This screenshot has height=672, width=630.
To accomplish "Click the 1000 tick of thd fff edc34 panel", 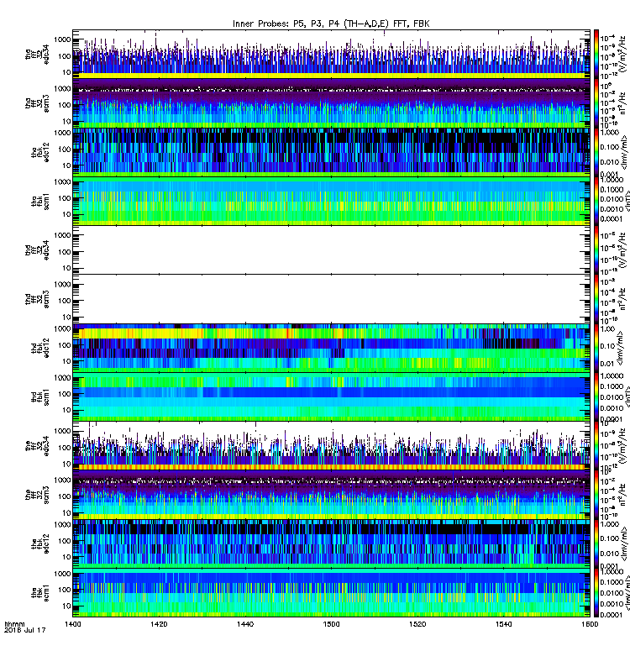I will (62, 235).
